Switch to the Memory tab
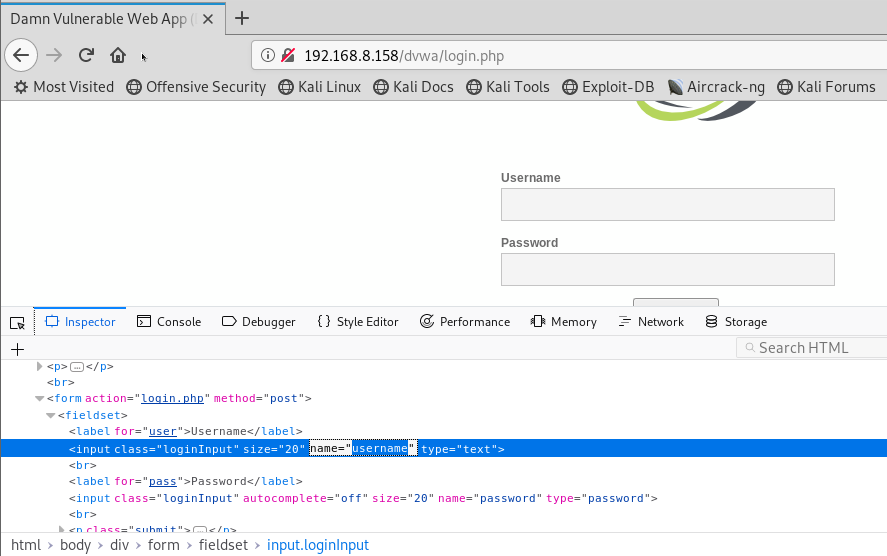 [563, 322]
